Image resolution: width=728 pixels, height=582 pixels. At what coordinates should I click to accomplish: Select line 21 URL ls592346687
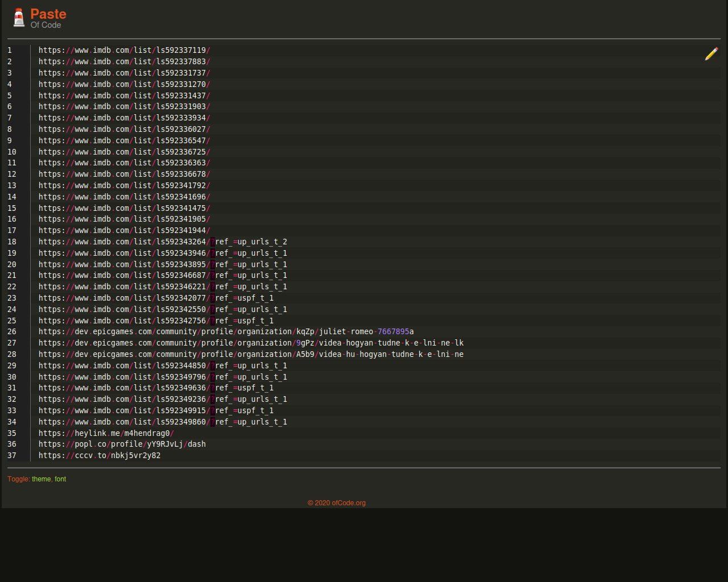tap(163, 275)
